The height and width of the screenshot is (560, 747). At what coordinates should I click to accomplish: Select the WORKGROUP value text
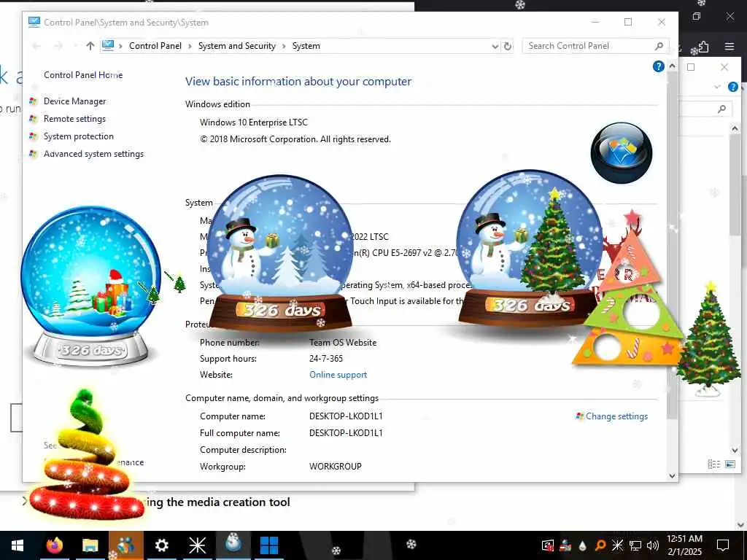(x=336, y=467)
